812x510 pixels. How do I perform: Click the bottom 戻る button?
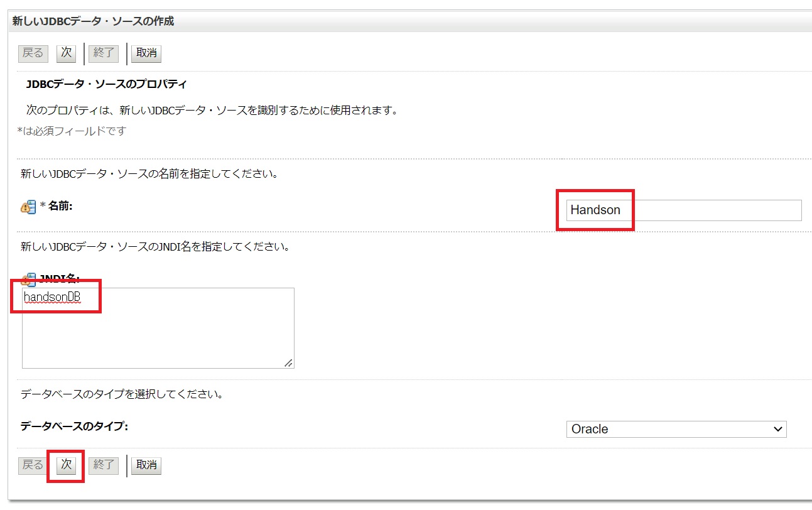33,465
